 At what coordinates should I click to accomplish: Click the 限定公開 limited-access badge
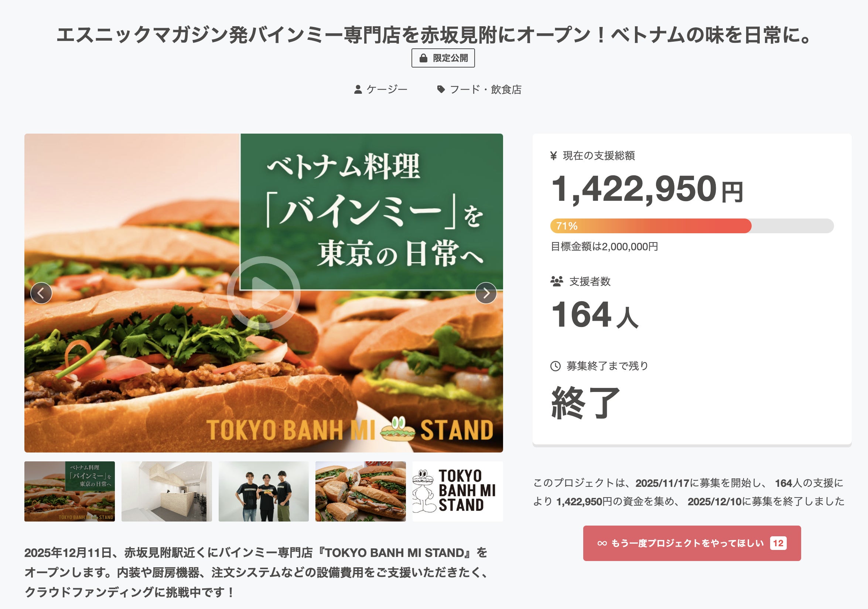443,58
